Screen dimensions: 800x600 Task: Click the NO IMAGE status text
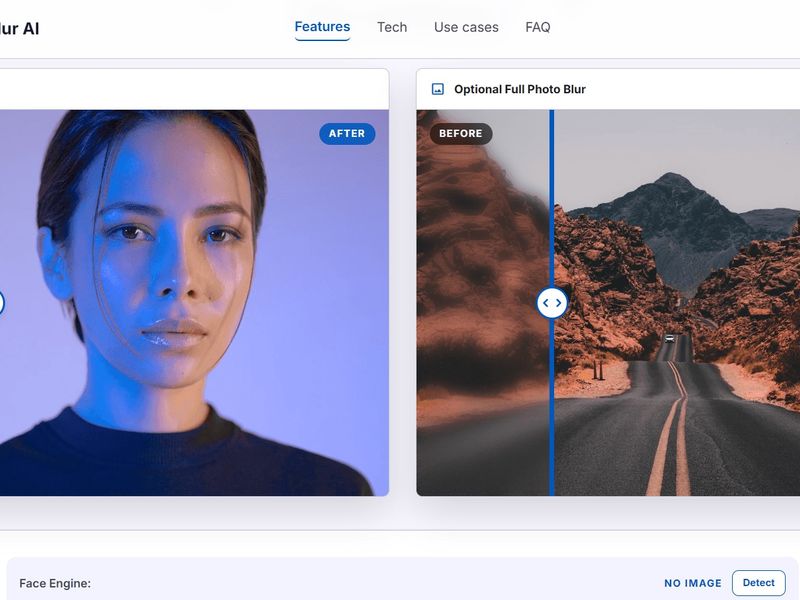tap(692, 583)
